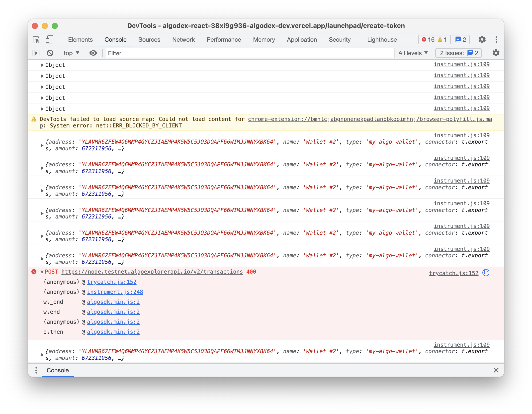Click the replay XHR icon beside trycatch.js:152
This screenshot has height=414, width=532.
(486, 273)
